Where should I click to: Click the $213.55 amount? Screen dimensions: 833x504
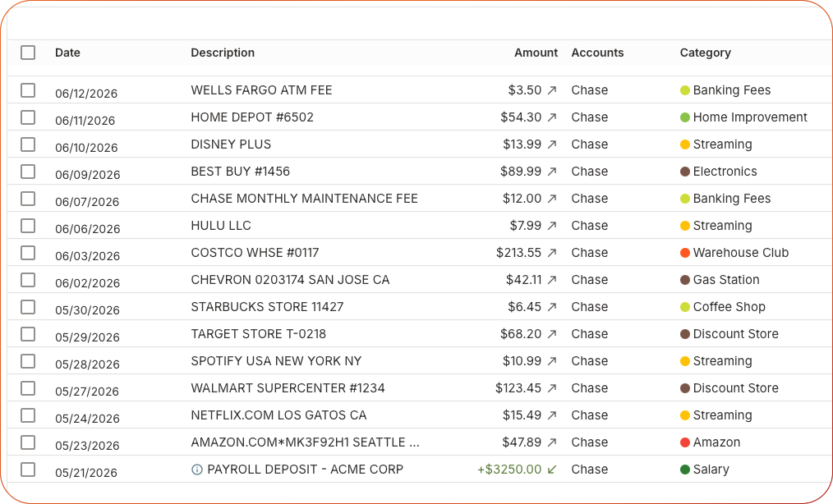[x=519, y=253]
